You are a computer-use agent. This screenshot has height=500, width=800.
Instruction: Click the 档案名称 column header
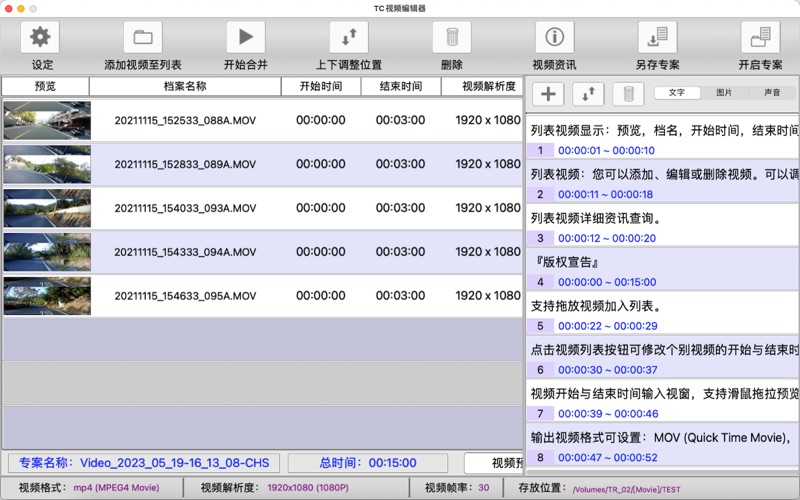pyautogui.click(x=185, y=86)
